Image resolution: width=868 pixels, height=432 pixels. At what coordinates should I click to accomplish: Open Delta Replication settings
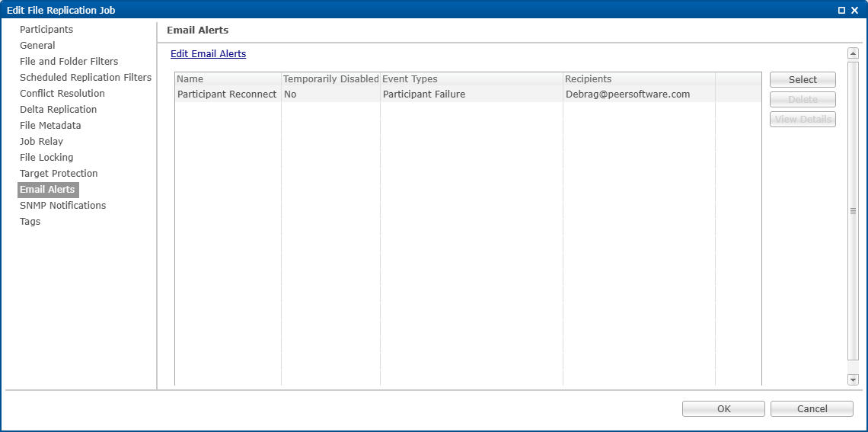58,110
